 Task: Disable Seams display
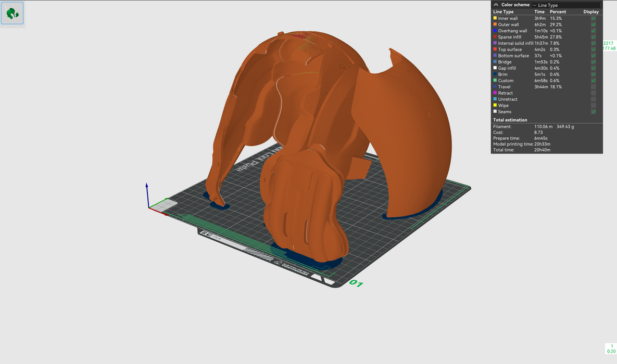tap(593, 112)
